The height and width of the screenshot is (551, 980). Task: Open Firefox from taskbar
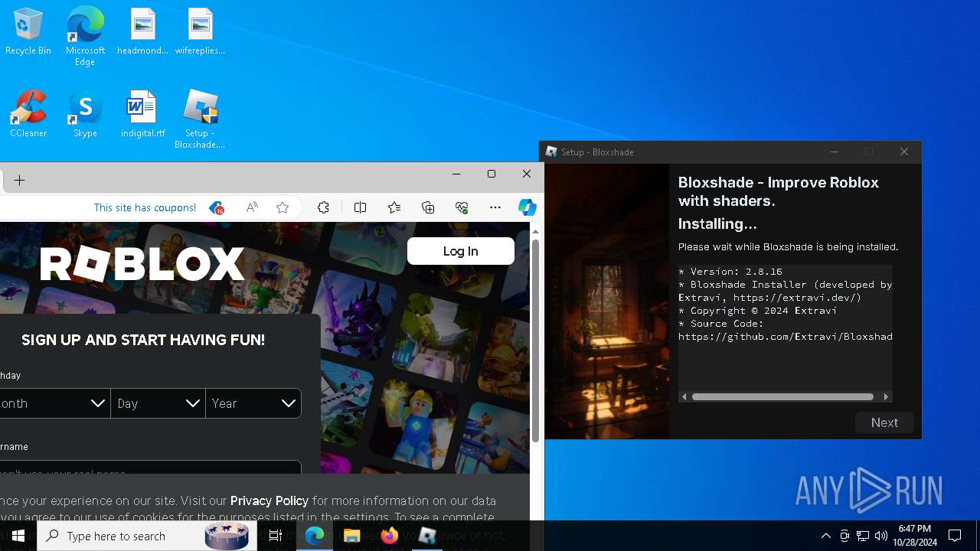click(x=390, y=536)
